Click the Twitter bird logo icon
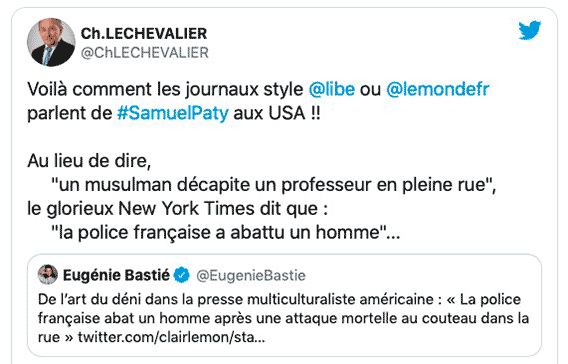The image size is (568, 364). [x=530, y=30]
